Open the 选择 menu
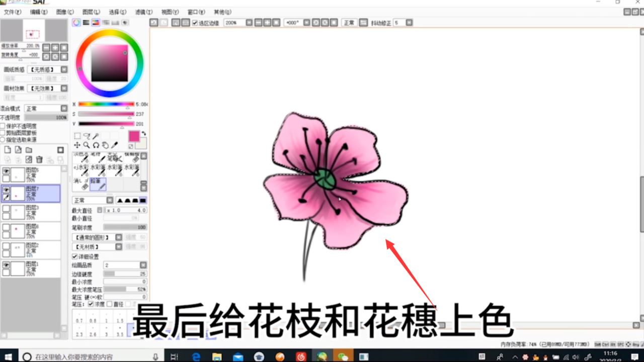Screen dimensions: 644x362 118,12
